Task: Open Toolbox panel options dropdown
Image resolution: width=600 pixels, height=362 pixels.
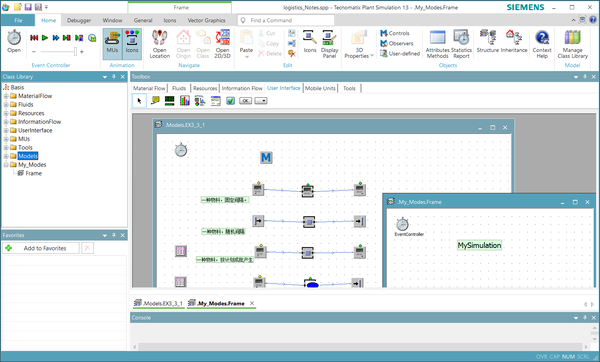Action: pyautogui.click(x=576, y=77)
